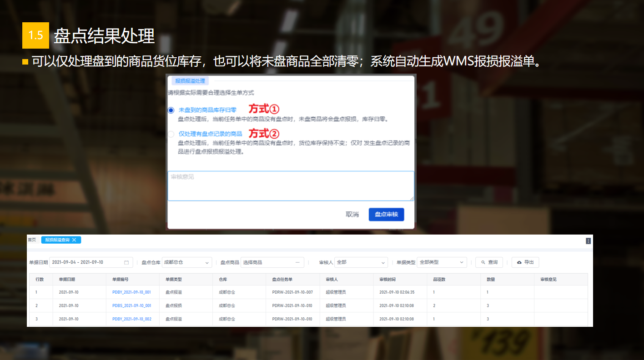The width and height of the screenshot is (644, 360).
Task: Open the 单据类型 dropdown
Action: tap(442, 262)
